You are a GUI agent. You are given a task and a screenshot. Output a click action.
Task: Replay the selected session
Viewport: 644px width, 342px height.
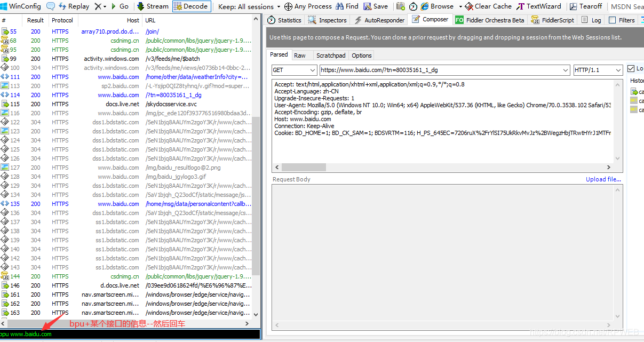74,6
